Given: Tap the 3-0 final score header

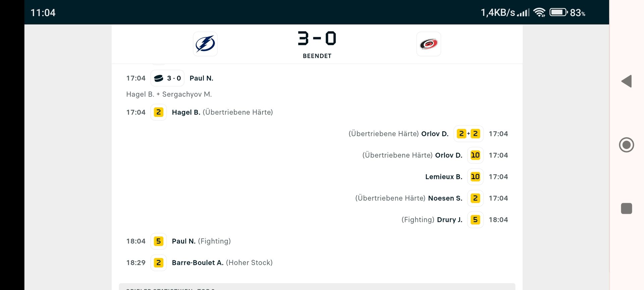Looking at the screenshot, I should pyautogui.click(x=317, y=38).
